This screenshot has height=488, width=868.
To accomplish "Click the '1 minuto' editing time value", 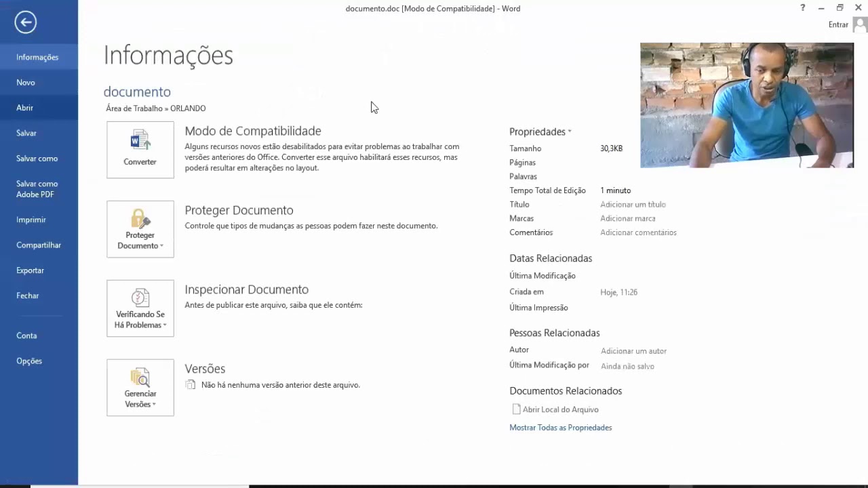I will click(x=615, y=190).
